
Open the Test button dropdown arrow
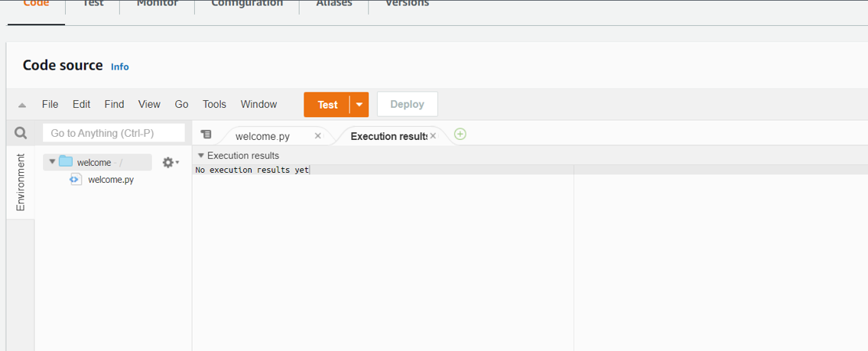pyautogui.click(x=359, y=105)
